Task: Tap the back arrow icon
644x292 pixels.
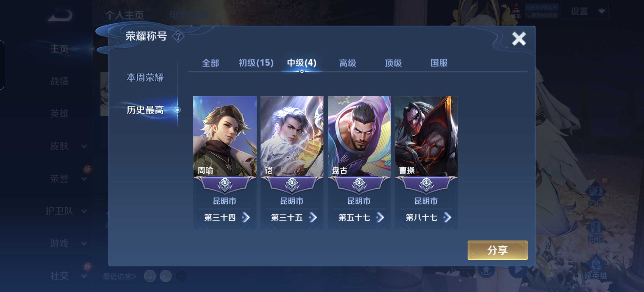Action: [x=60, y=16]
